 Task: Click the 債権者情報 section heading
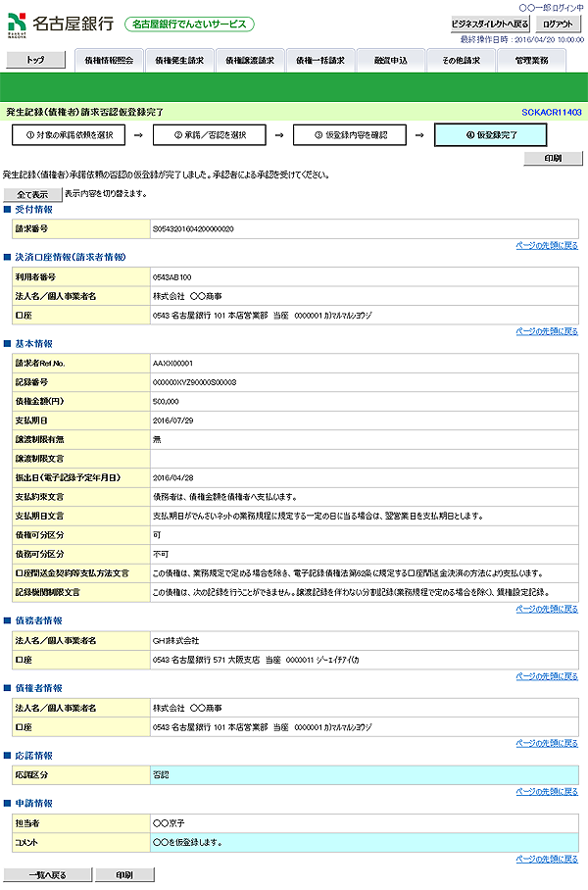pyautogui.click(x=38, y=688)
